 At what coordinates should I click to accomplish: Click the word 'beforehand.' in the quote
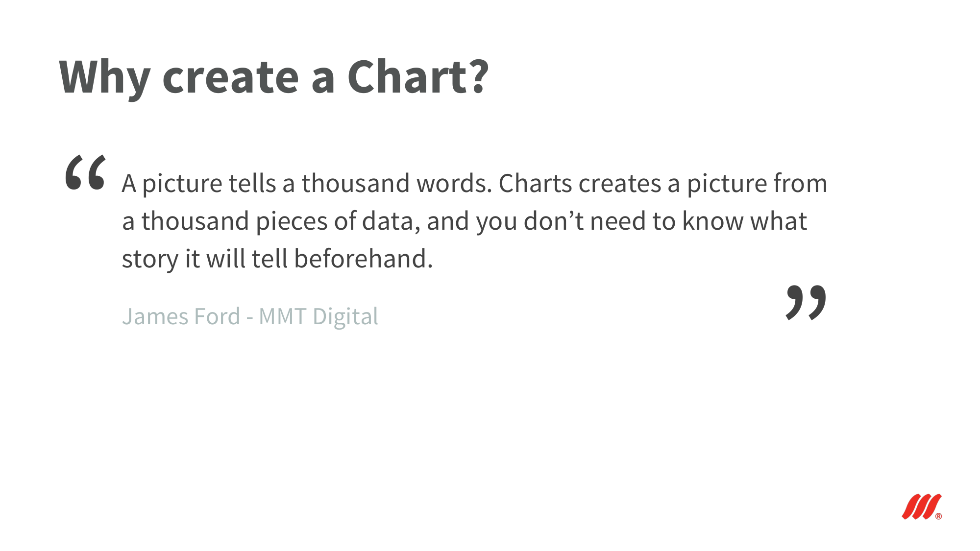pyautogui.click(x=364, y=258)
